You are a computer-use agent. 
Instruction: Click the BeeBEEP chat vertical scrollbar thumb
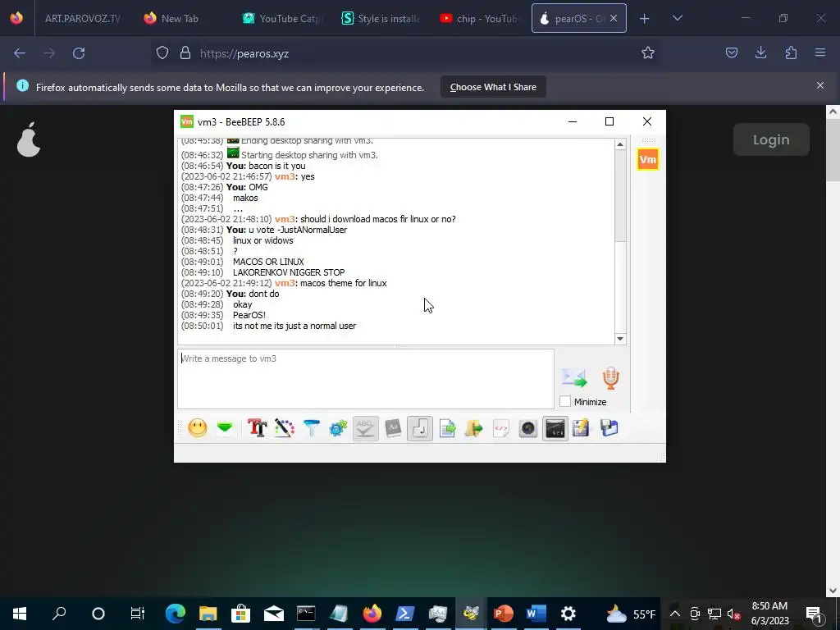coord(620,195)
